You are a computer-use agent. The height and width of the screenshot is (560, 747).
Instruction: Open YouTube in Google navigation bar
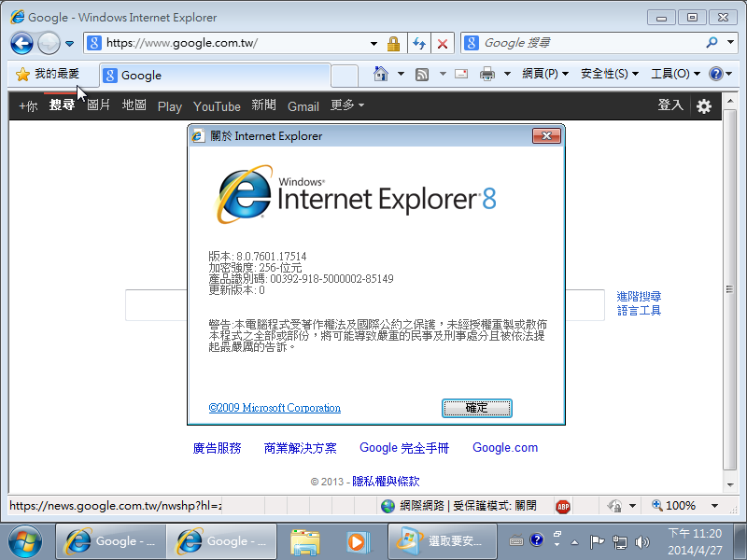pyautogui.click(x=217, y=106)
